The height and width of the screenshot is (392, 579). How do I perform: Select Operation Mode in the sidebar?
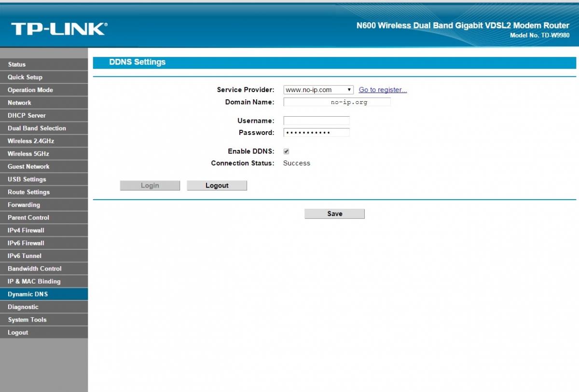44,90
